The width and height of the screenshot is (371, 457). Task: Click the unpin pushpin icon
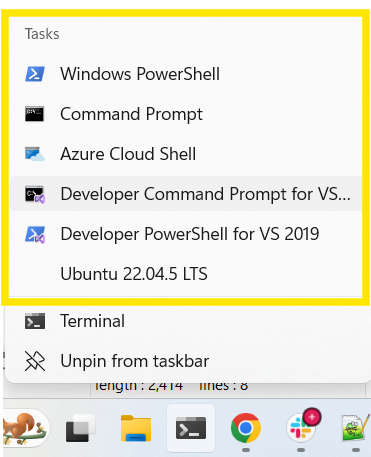point(35,361)
